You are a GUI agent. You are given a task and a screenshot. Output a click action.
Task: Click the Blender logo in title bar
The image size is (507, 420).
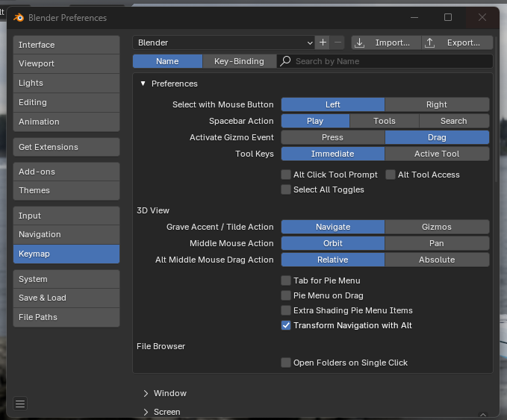(x=19, y=17)
